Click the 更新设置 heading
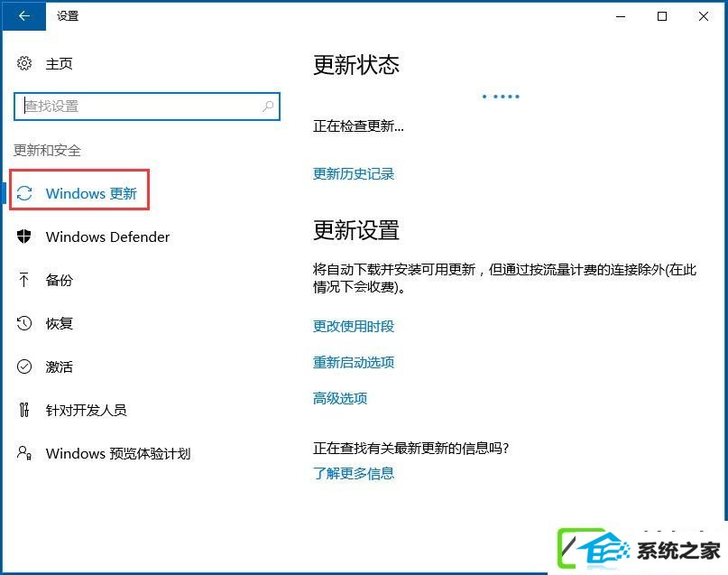 pos(356,230)
